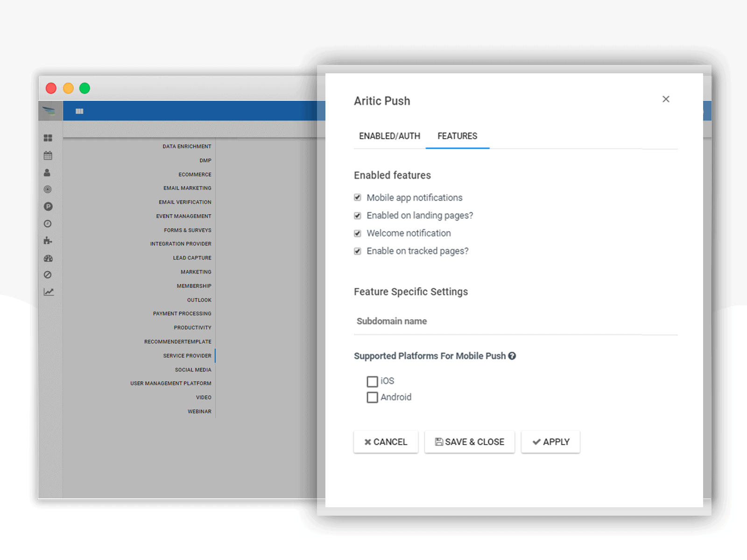Close the Aritic Push dialog with X

[666, 99]
